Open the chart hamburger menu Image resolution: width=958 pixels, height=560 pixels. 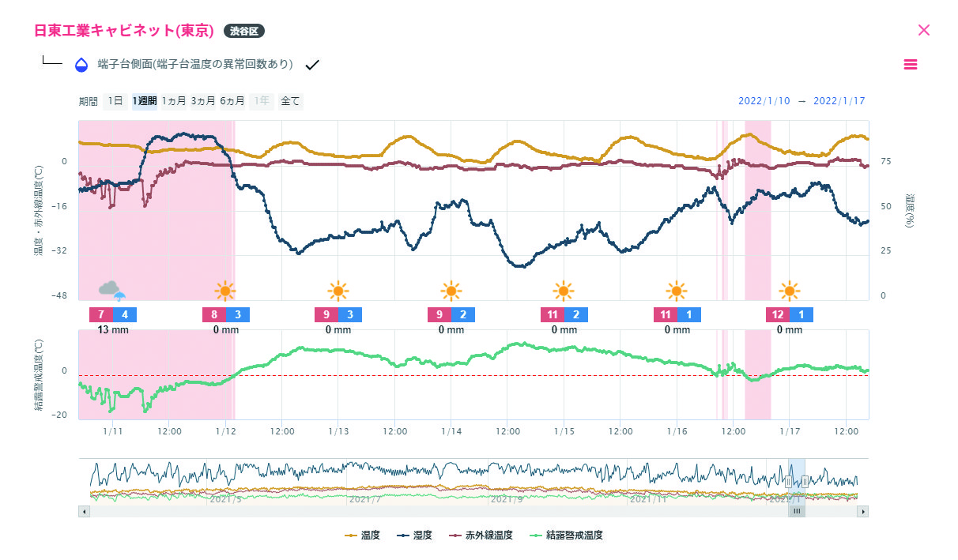click(911, 65)
